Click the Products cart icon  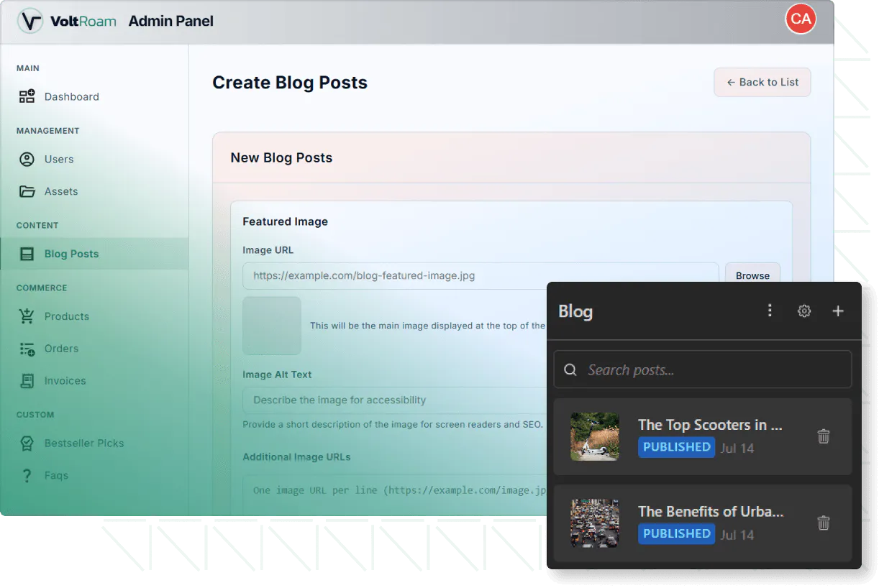(x=27, y=316)
